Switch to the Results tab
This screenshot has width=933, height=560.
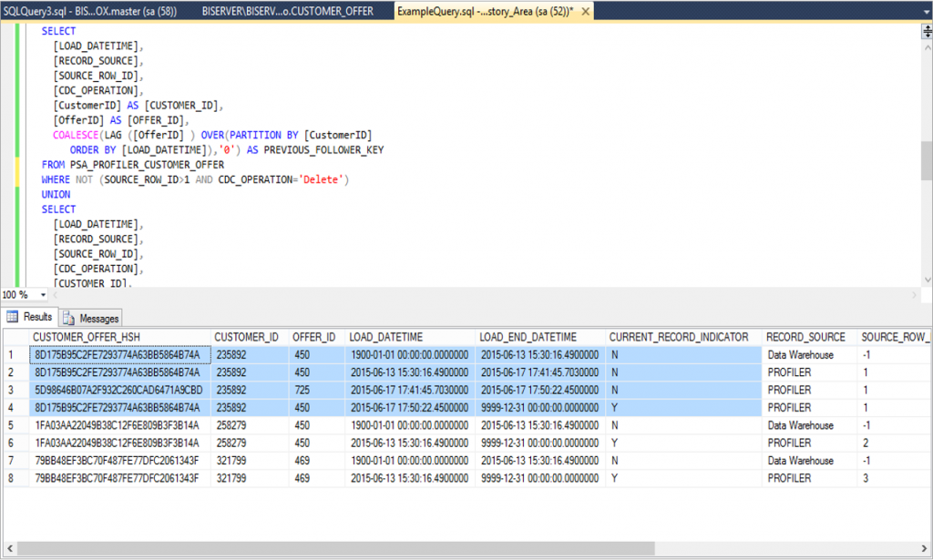(30, 317)
